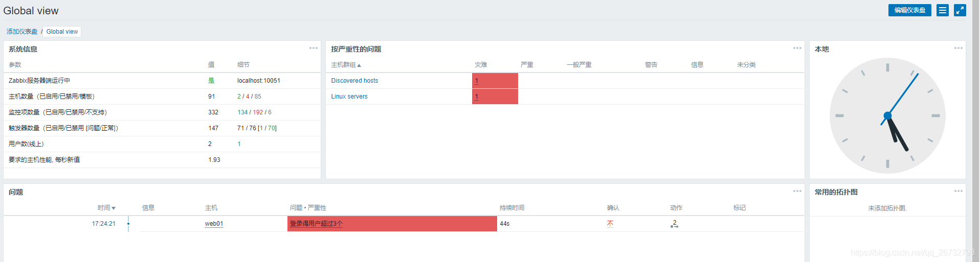Click the 一般严重 severity column header
Image resolution: width=980 pixels, height=262 pixels.
pos(579,65)
